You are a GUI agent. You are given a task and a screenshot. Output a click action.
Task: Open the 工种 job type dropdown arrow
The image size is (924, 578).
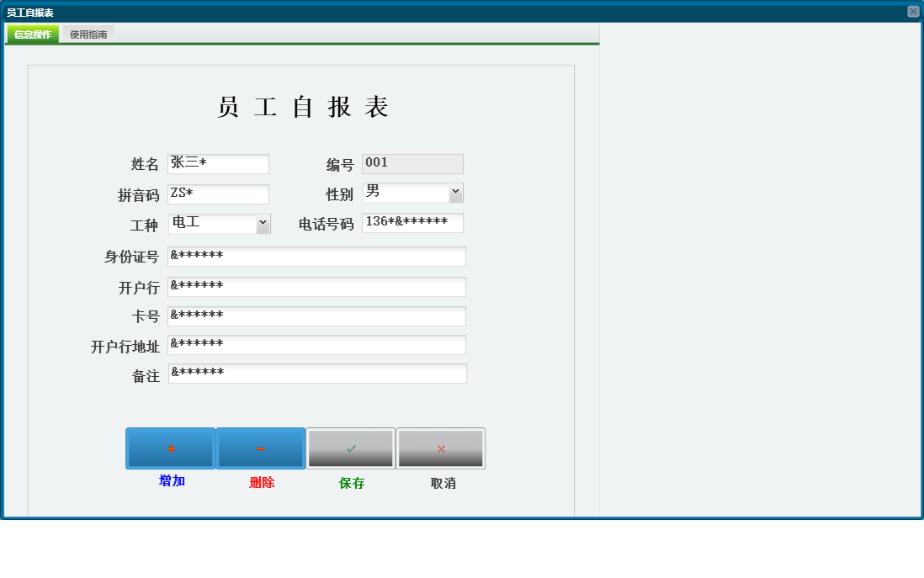(263, 223)
